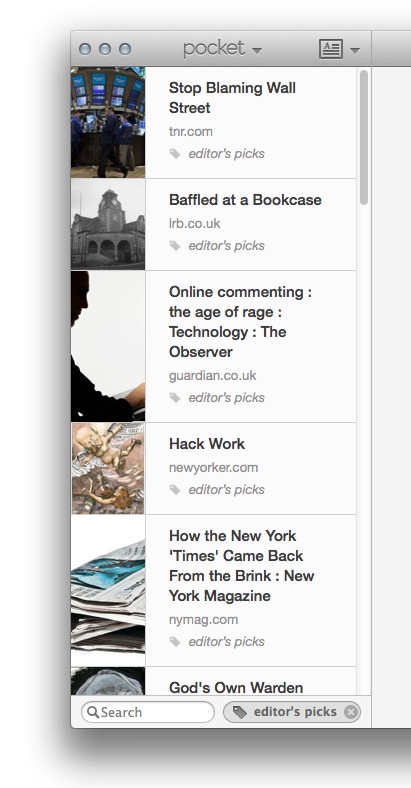The height and width of the screenshot is (788, 411).
Task: Click the tag icon under Stop Blaming Wall Street
Action: tap(175, 154)
